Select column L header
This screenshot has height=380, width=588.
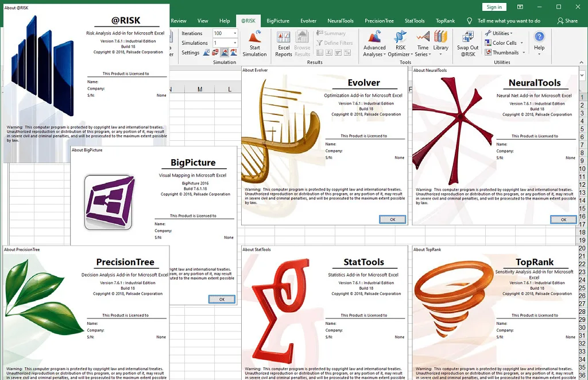pos(230,89)
